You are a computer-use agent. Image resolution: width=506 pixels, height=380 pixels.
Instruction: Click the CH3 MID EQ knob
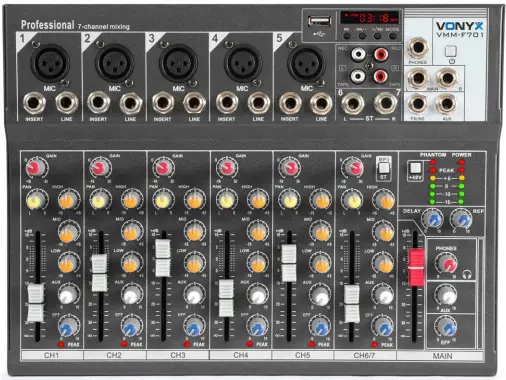click(195, 231)
